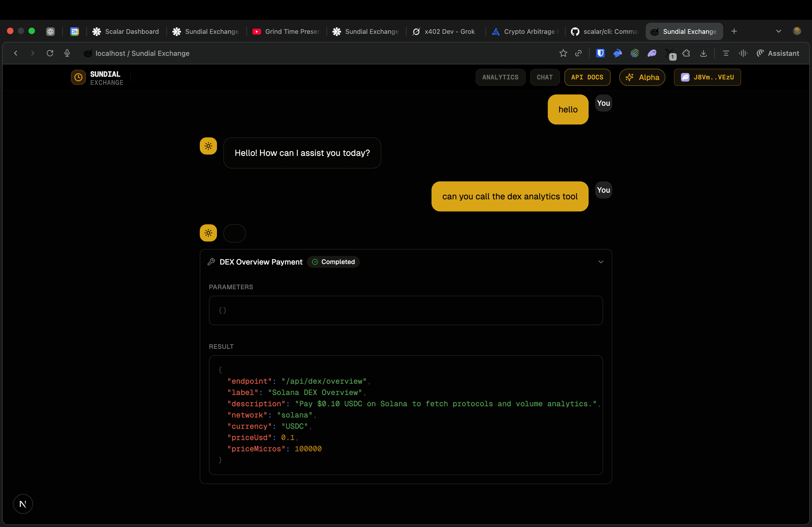
Task: Open the API DOCS page
Action: pos(587,77)
